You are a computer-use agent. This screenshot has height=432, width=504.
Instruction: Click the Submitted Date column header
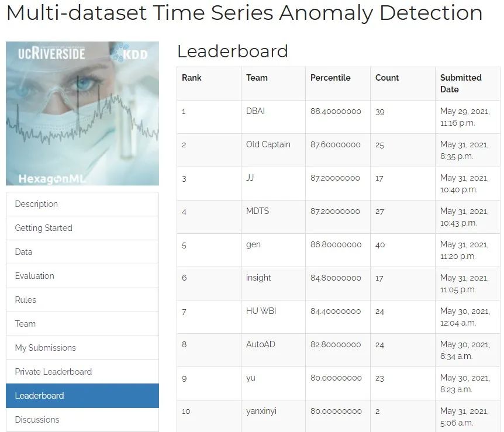461,84
